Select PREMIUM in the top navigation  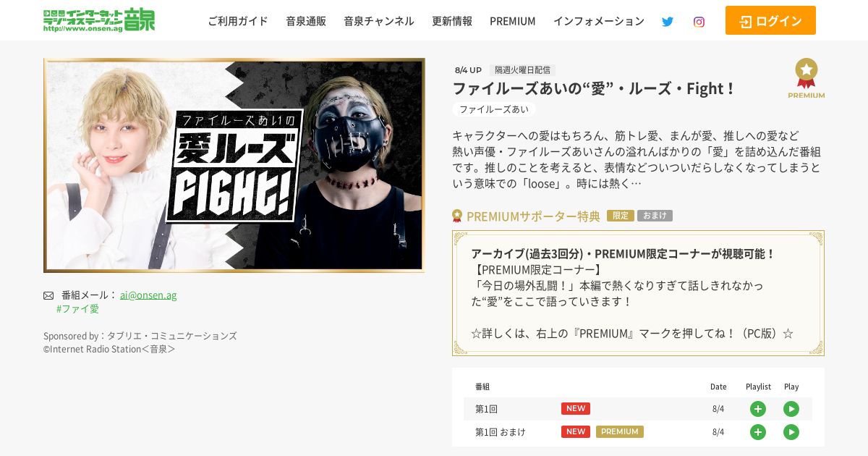click(513, 21)
